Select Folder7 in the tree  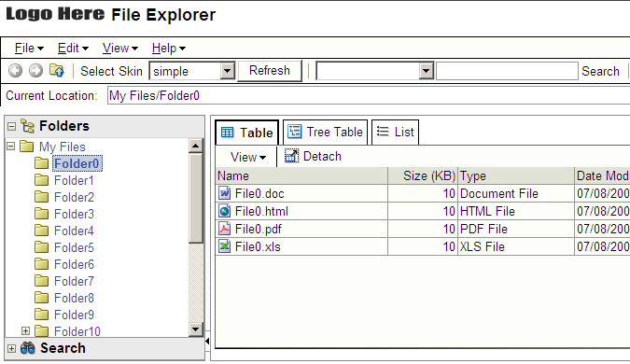pyautogui.click(x=74, y=281)
